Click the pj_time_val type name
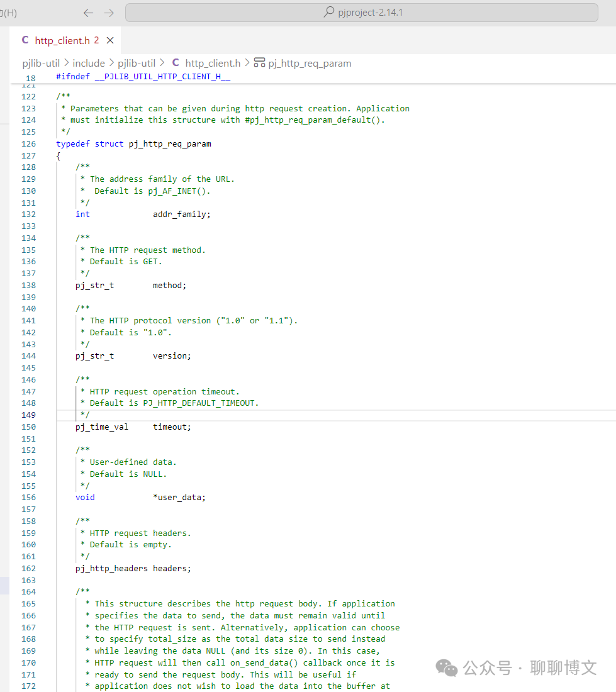This screenshot has height=692, width=616. tap(102, 427)
